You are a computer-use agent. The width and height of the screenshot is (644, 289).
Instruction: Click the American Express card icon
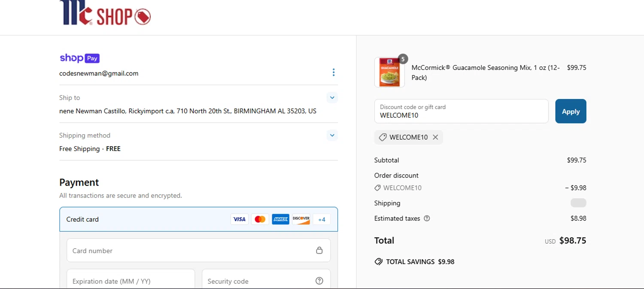click(280, 219)
